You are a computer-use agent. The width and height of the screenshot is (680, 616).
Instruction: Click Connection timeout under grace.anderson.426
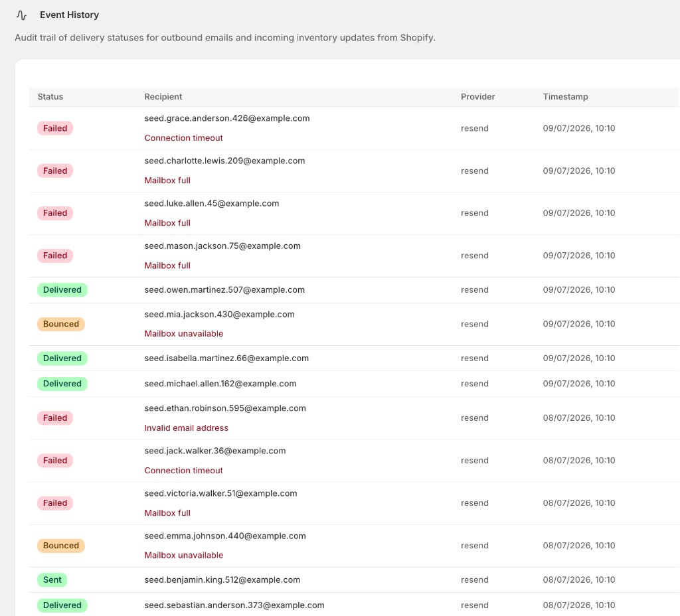[x=183, y=138]
